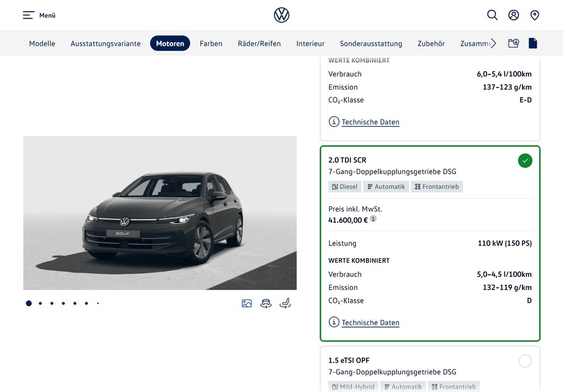The width and height of the screenshot is (563, 392).
Task: Click the Mild-Hybrid tag
Action: tap(353, 387)
